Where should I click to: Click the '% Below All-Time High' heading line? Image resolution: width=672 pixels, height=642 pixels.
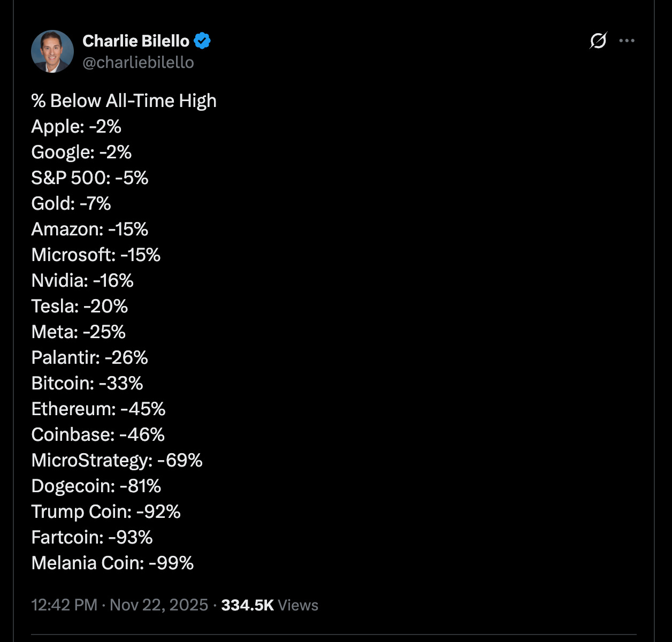tap(124, 101)
